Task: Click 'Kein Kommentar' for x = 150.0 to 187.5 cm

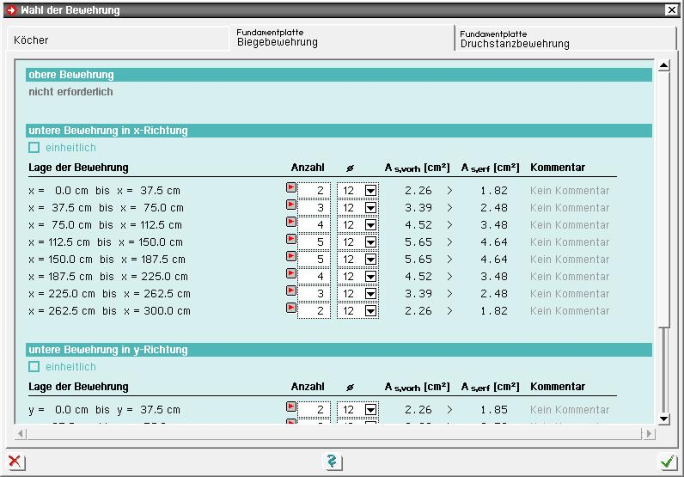Action: pos(569,259)
